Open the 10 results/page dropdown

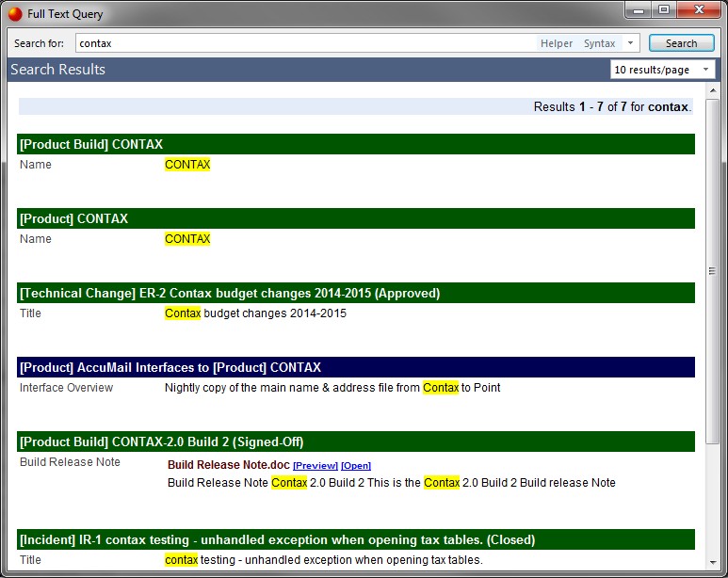662,70
